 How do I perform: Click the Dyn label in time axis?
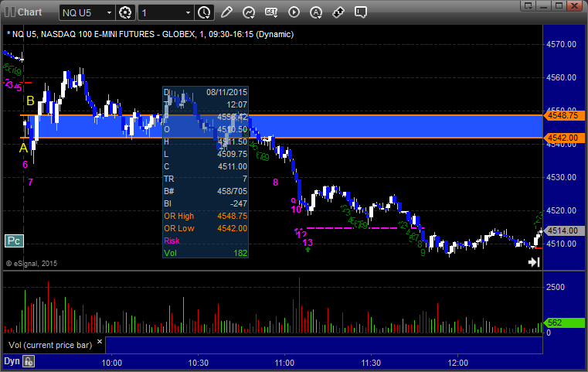(12, 361)
